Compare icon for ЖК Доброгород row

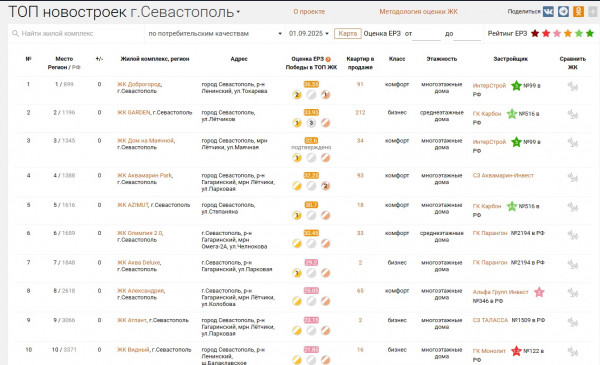pos(572,86)
